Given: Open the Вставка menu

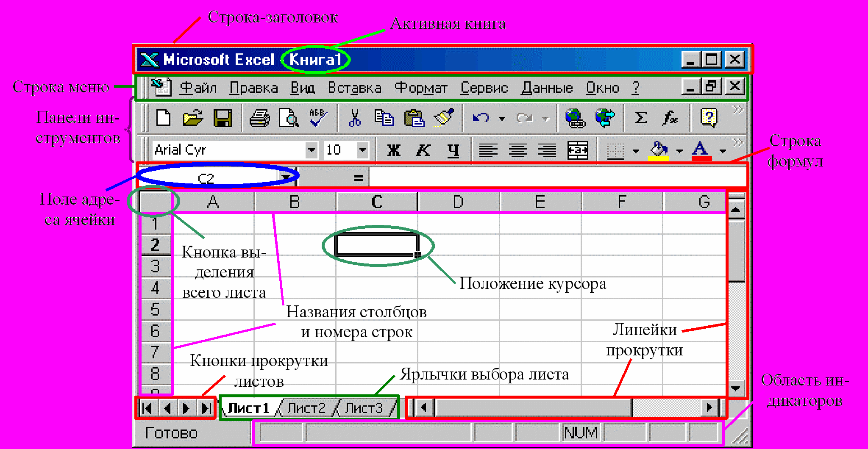Looking at the screenshot, I should point(355,88).
